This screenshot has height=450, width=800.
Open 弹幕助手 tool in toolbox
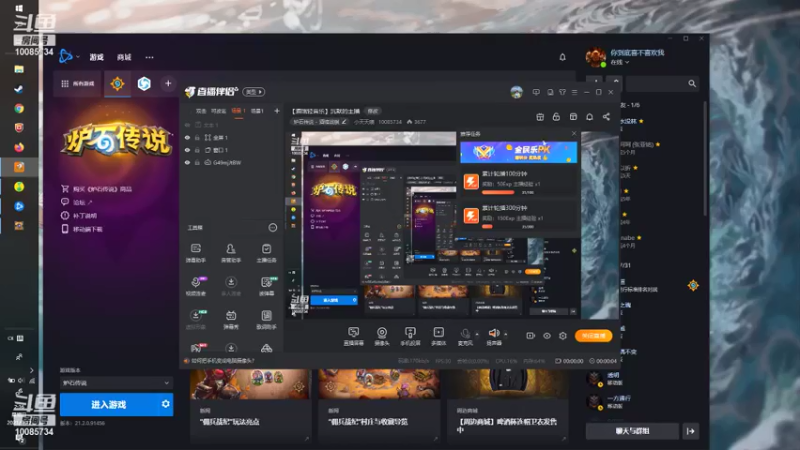click(x=195, y=253)
